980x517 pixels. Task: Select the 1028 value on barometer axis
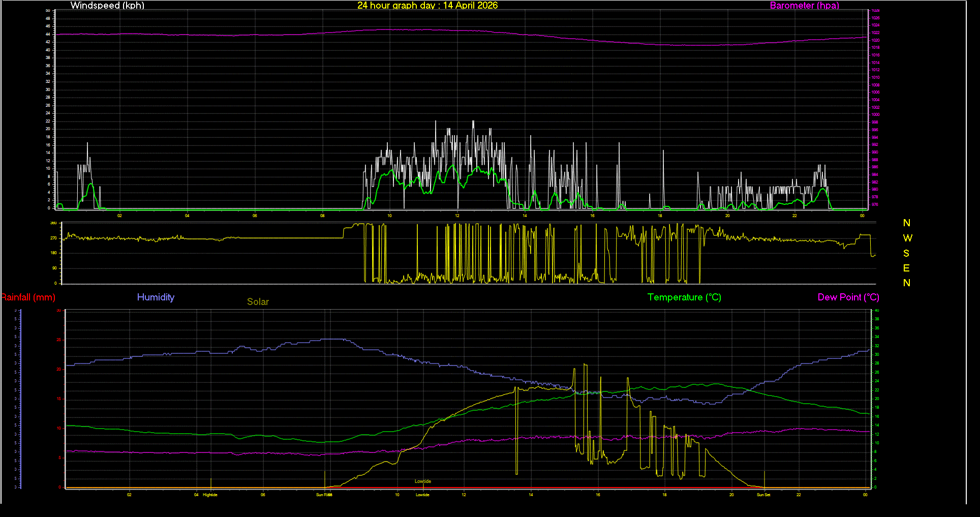pyautogui.click(x=875, y=10)
